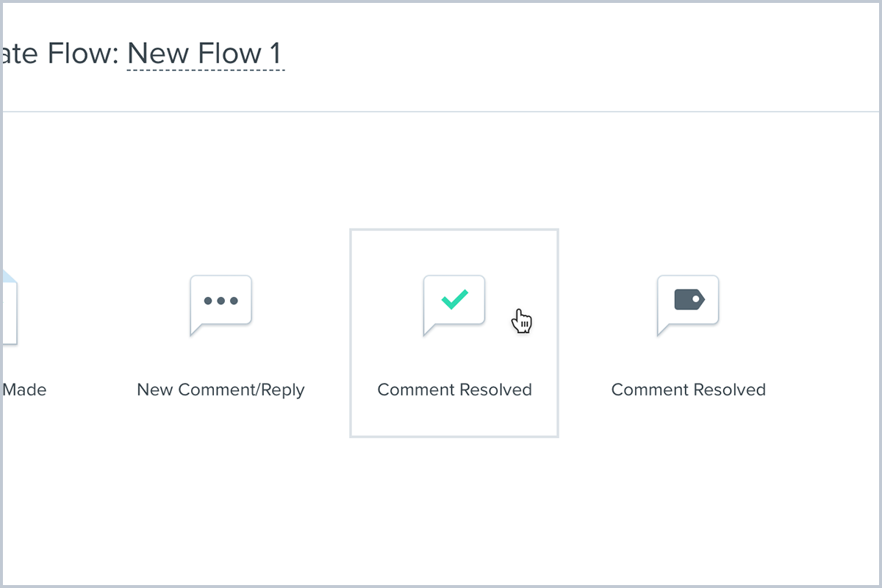Viewport: 882px width, 588px height.
Task: Click the tail of the tag speech bubble
Action: (661, 330)
